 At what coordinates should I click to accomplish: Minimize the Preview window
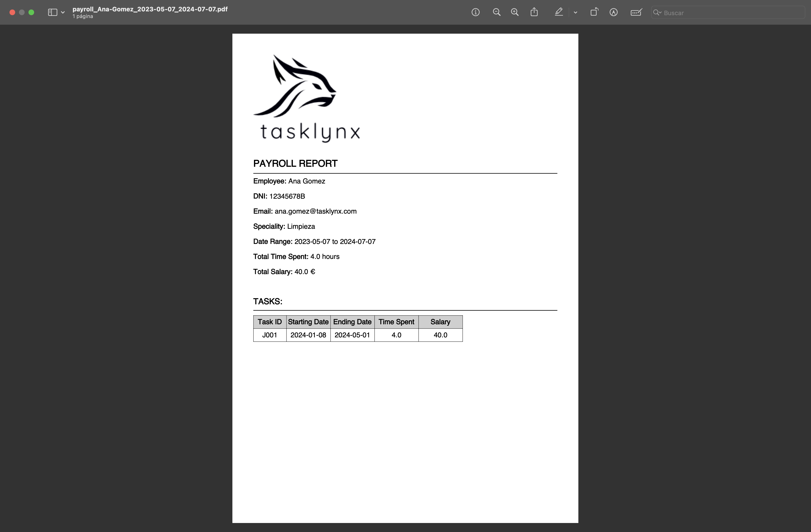click(22, 13)
